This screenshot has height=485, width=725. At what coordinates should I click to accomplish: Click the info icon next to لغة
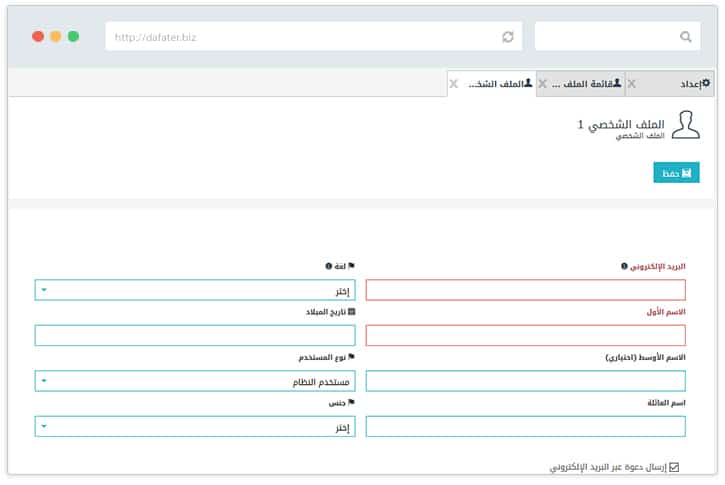328,267
